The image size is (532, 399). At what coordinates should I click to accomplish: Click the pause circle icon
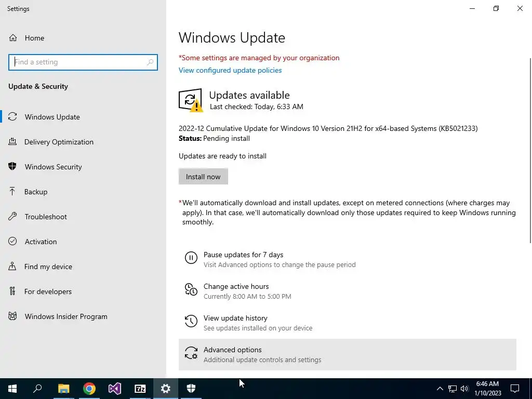(191, 258)
